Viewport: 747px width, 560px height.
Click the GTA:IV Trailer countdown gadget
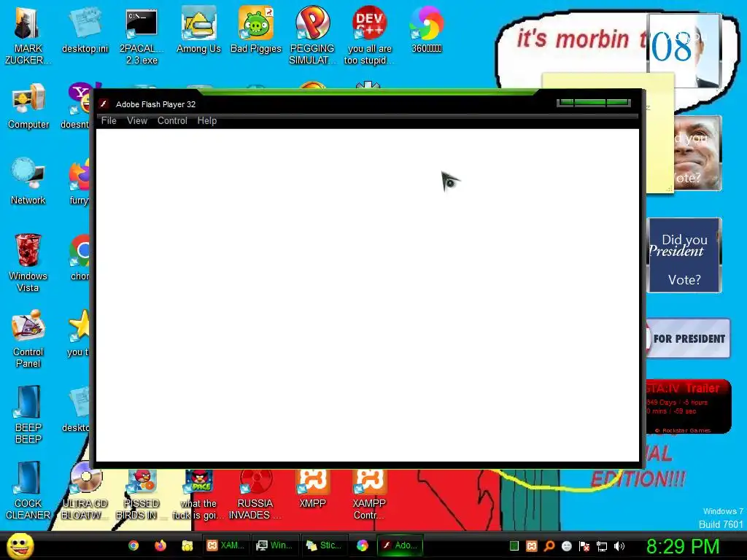click(689, 407)
